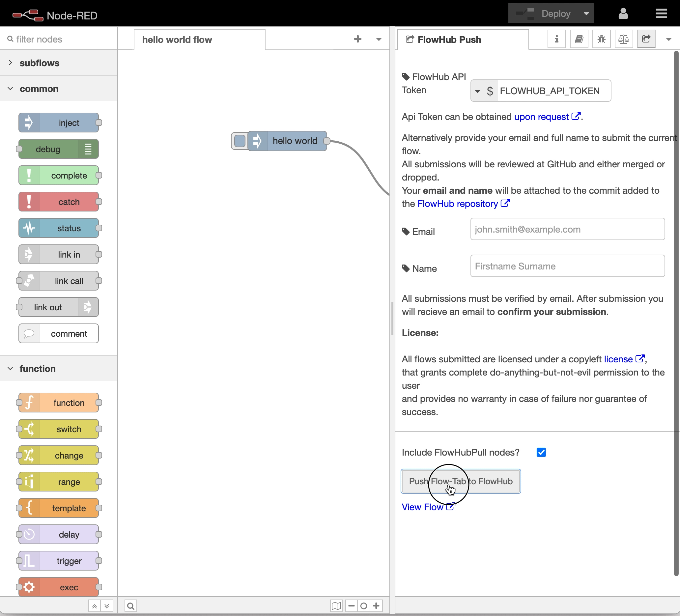
Task: Select the status node in palette
Action: (x=59, y=228)
